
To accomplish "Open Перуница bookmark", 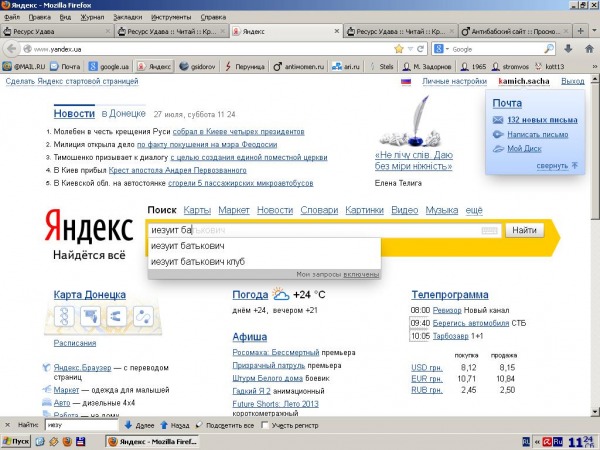I will tap(245, 67).
